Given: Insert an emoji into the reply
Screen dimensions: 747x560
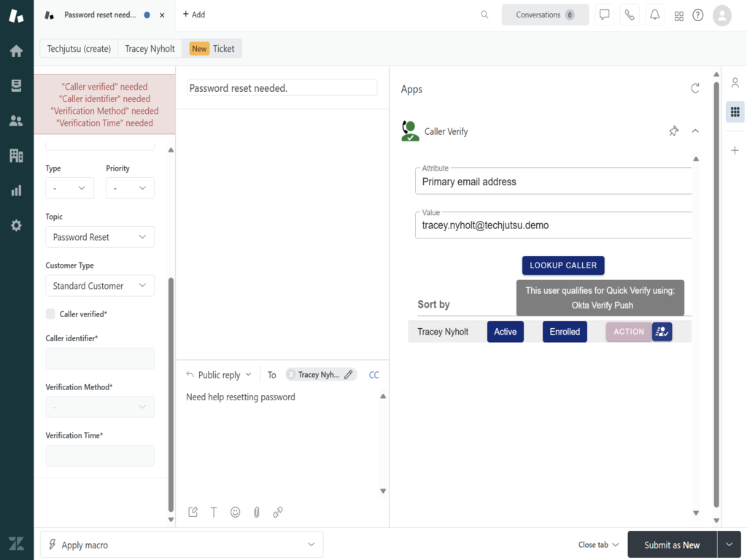Looking at the screenshot, I should pos(235,512).
